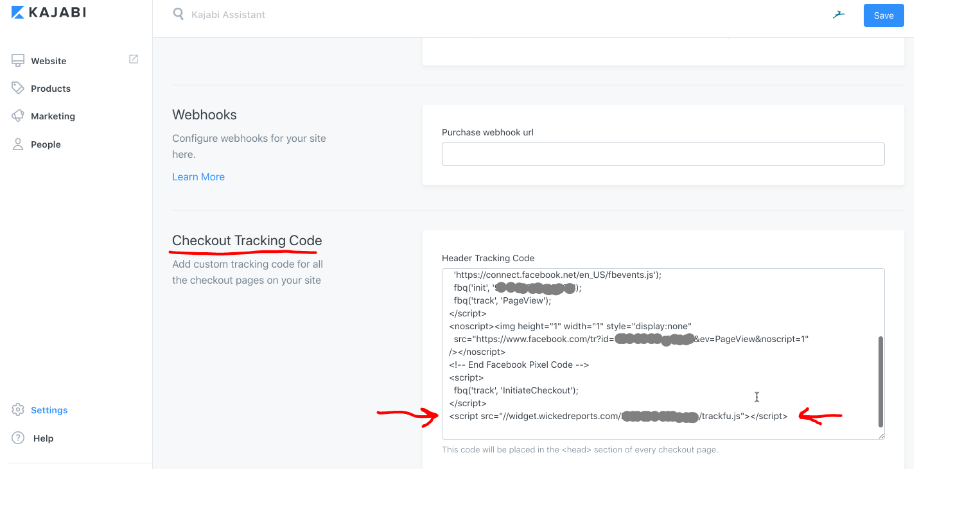Screen dimensions: 980x516
Task: Click the fbq PageView code line
Action: (x=502, y=300)
